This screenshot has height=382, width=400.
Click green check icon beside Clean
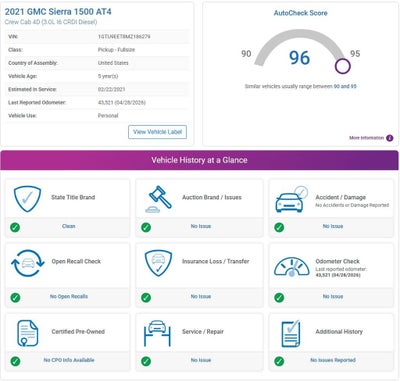click(15, 227)
